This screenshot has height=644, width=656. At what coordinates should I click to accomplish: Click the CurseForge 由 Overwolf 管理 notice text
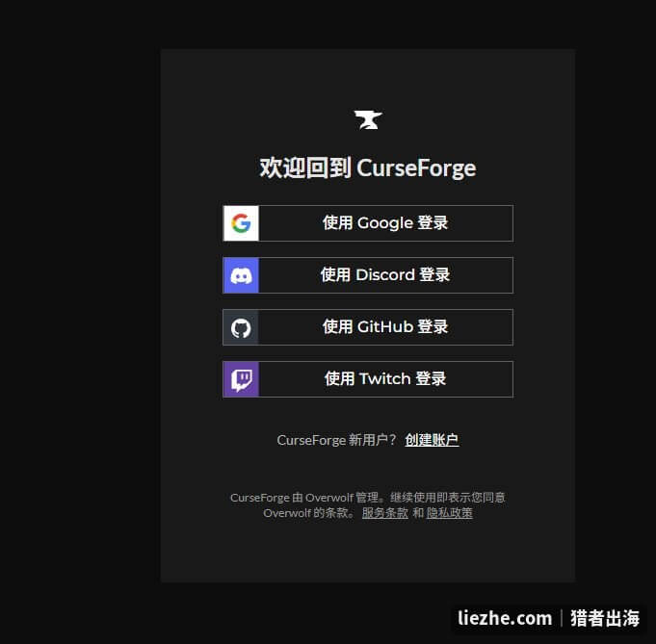click(x=368, y=505)
